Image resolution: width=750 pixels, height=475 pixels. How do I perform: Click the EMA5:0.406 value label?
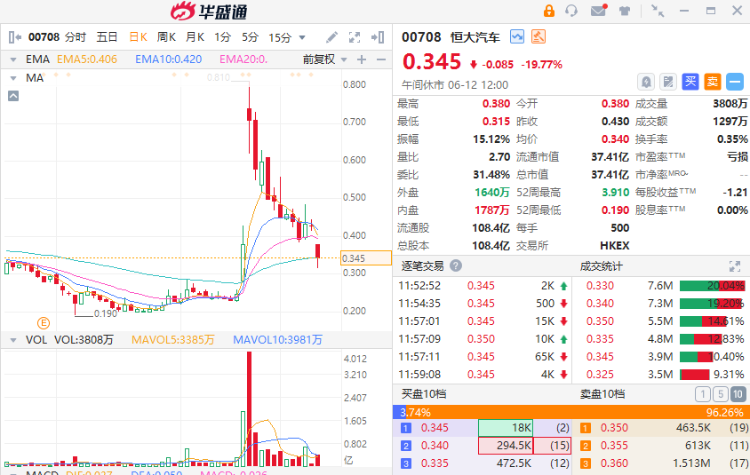[x=87, y=59]
